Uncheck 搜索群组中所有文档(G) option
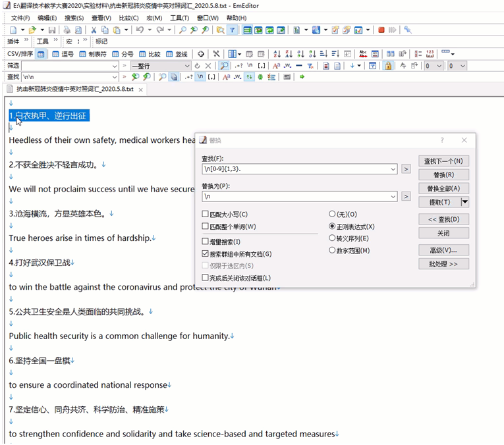This screenshot has width=504, height=445. point(206,254)
